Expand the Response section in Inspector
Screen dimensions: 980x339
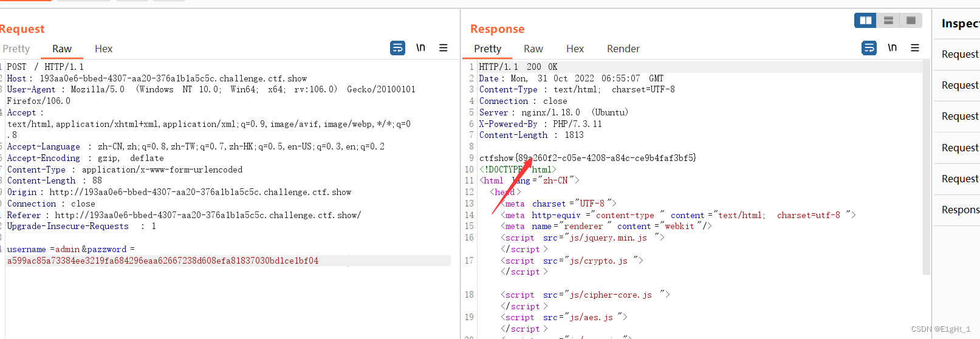tap(957, 210)
